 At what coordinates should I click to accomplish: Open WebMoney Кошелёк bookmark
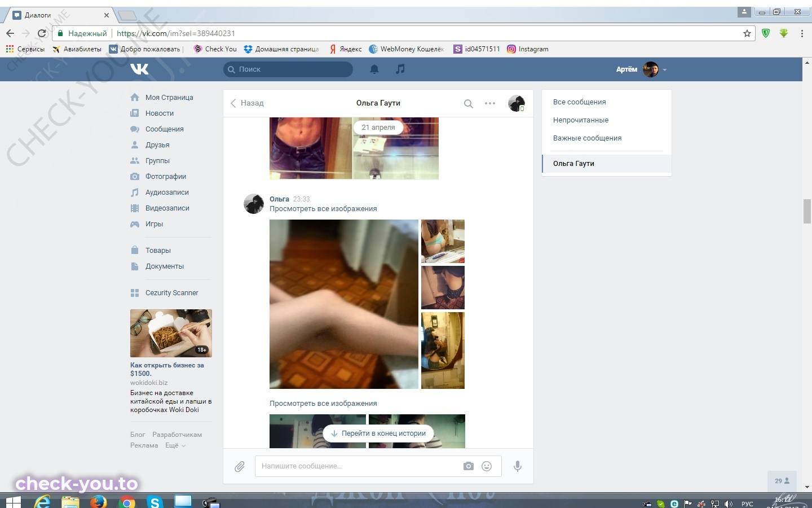pos(407,49)
